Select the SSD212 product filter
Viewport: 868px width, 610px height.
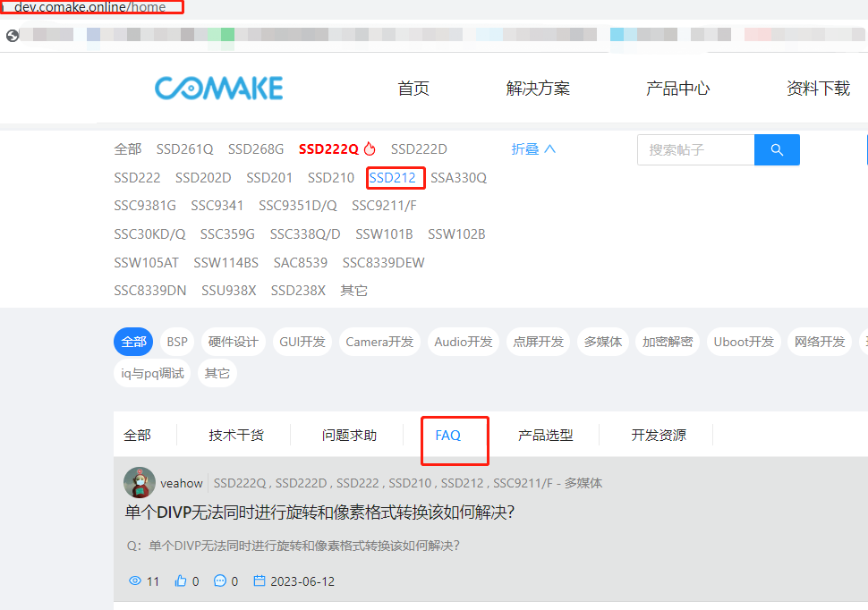click(395, 177)
